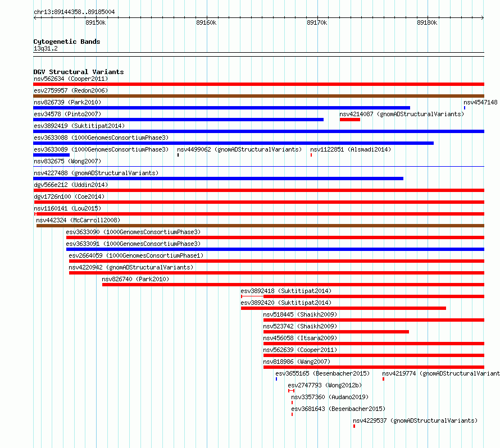Screen dimensions: 500x448
Task: Click the brown bar under nsv442324
Action: [260, 226]
